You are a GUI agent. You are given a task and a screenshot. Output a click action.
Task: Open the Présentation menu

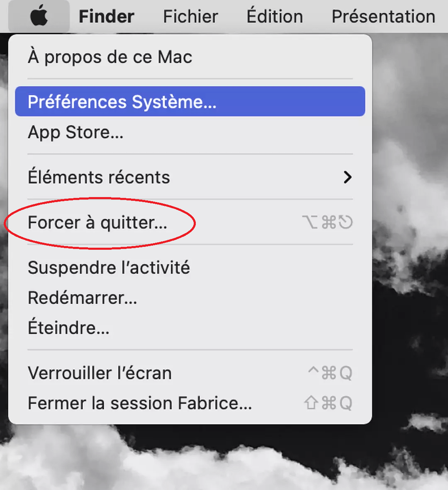click(383, 16)
